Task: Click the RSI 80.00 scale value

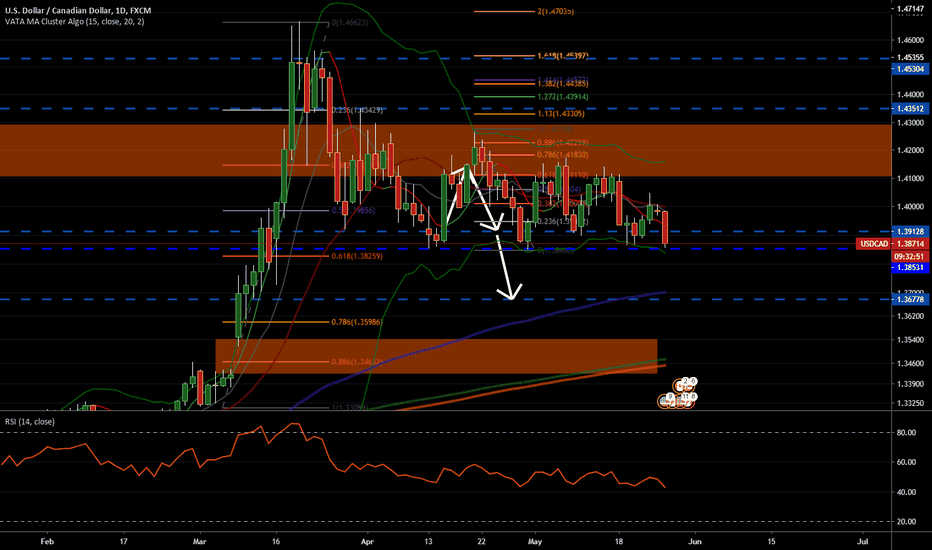Action: click(906, 433)
